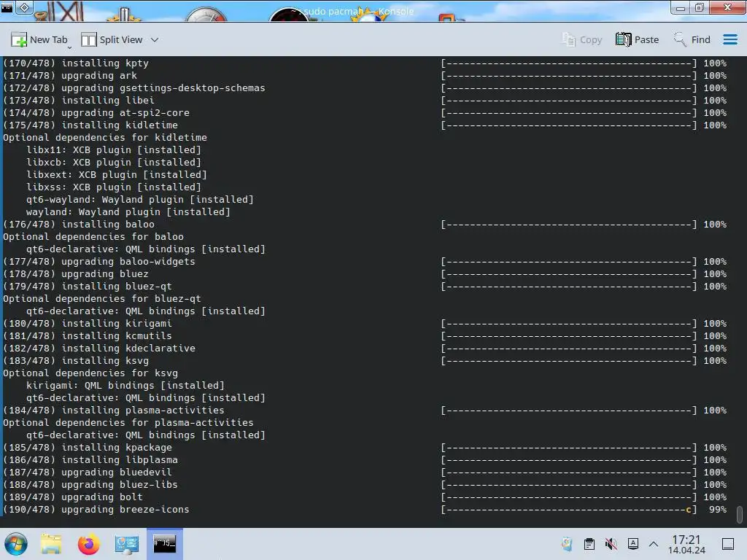Click the line '(170/478) installing kpty'

(76, 63)
